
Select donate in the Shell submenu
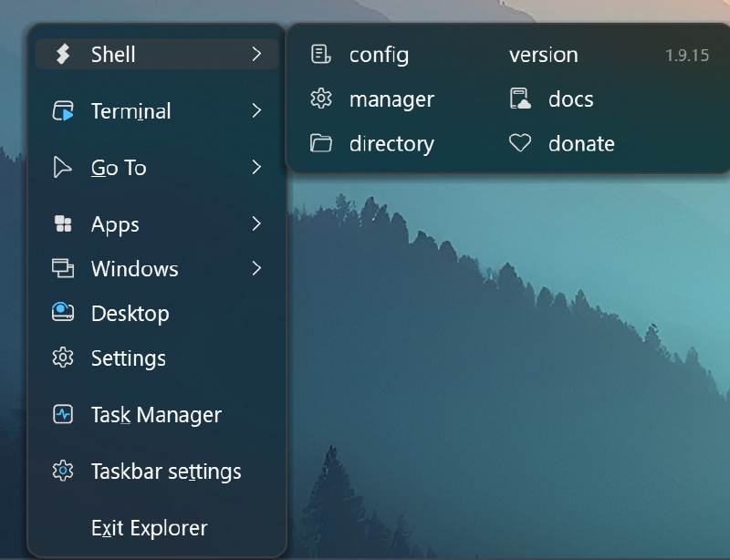pos(581,143)
